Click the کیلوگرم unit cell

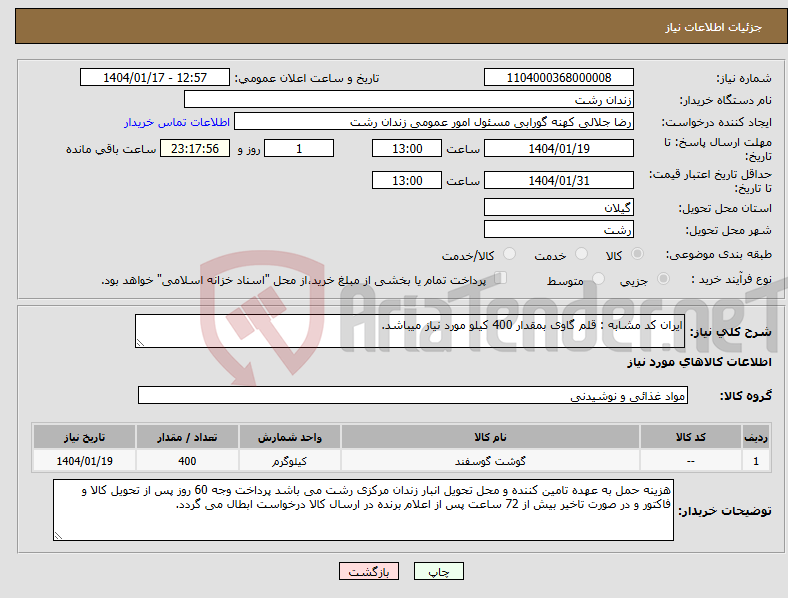tap(290, 461)
